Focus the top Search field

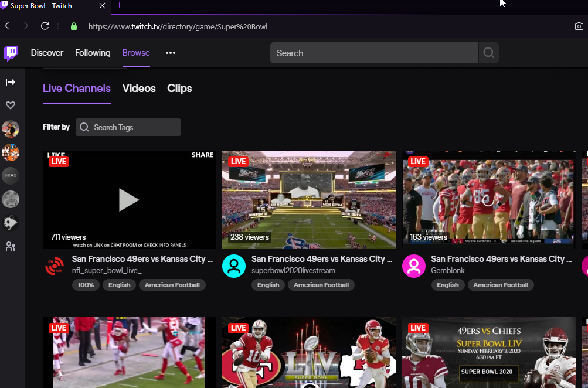(374, 53)
